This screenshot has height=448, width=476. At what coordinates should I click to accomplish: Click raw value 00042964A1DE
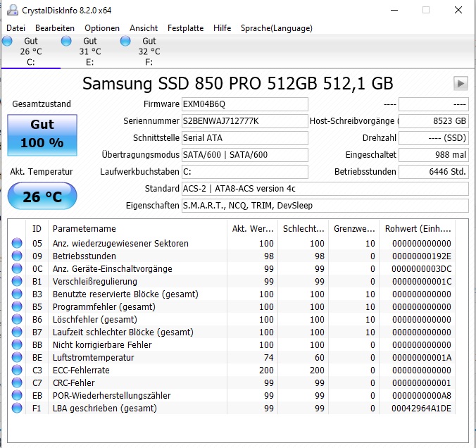[x=421, y=409]
